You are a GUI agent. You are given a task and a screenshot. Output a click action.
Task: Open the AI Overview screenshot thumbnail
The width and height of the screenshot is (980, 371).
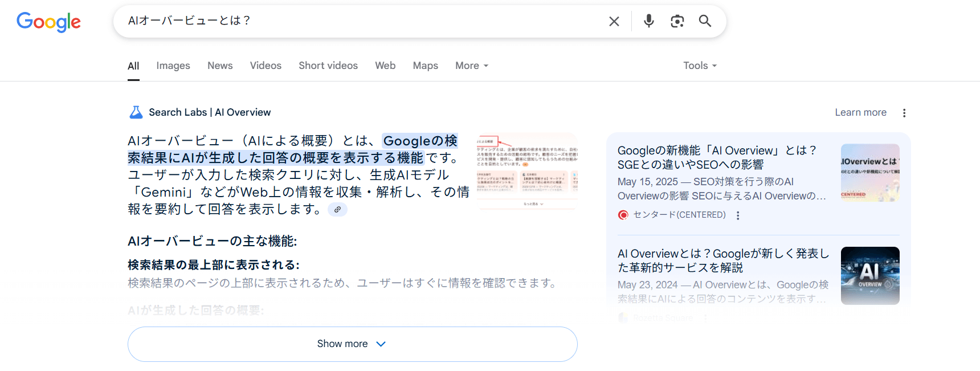[x=527, y=171]
